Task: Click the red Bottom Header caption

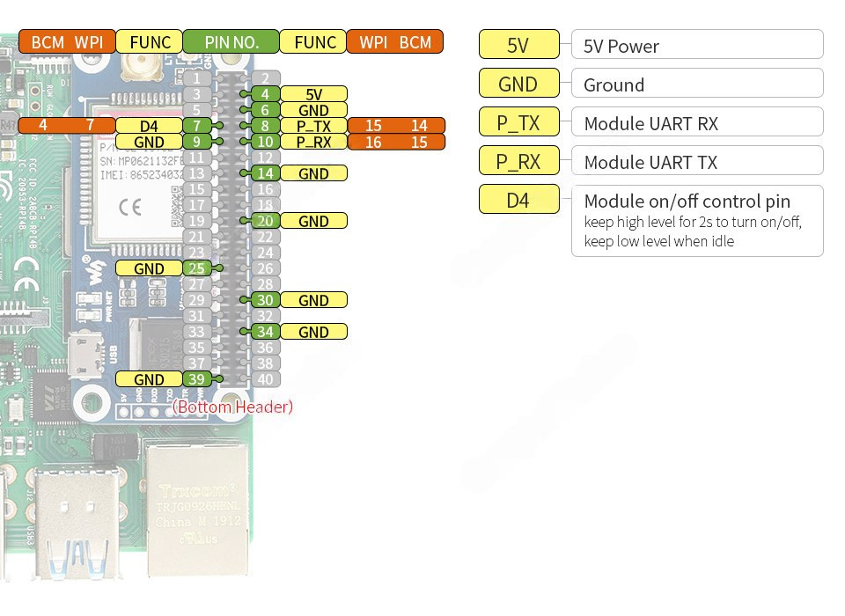Action: 232,407
